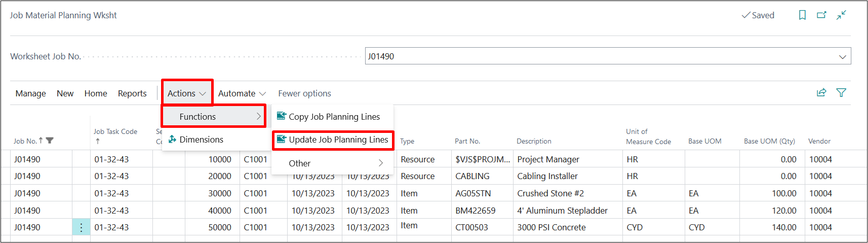The height and width of the screenshot is (243, 868).
Task: Click the Job No. column filter icon
Action: (x=50, y=141)
